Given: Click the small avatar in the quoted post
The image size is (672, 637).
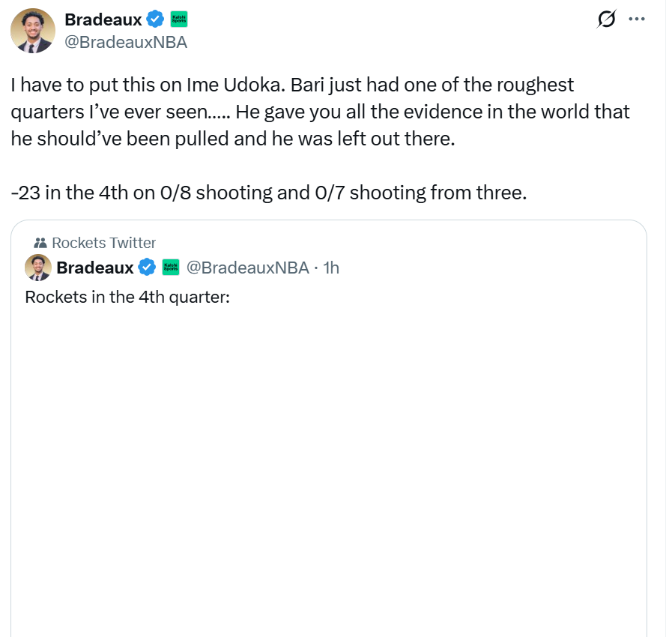Looking at the screenshot, I should pos(38,268).
